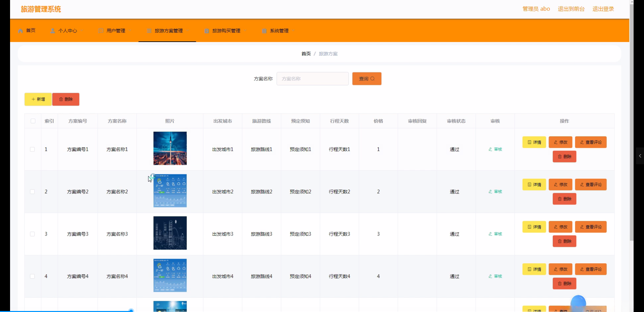Click the 旅游路线2 cell
The image size is (644, 312).
click(262, 192)
